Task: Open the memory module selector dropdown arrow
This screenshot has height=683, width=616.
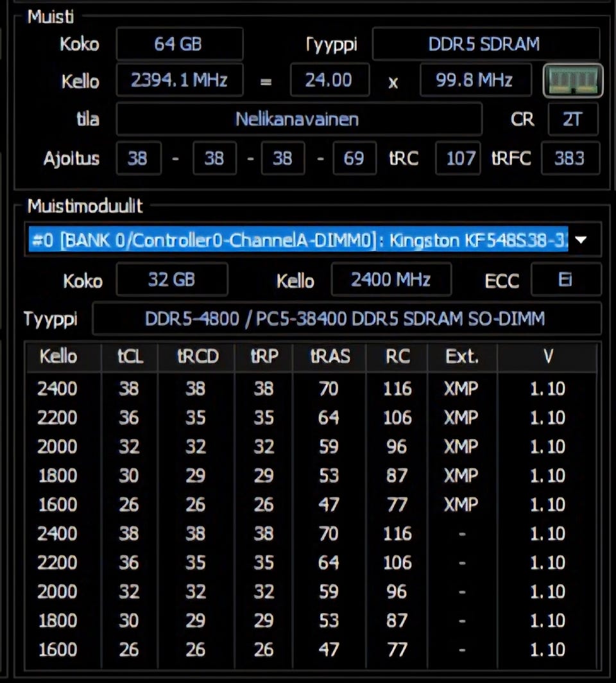Action: point(581,240)
